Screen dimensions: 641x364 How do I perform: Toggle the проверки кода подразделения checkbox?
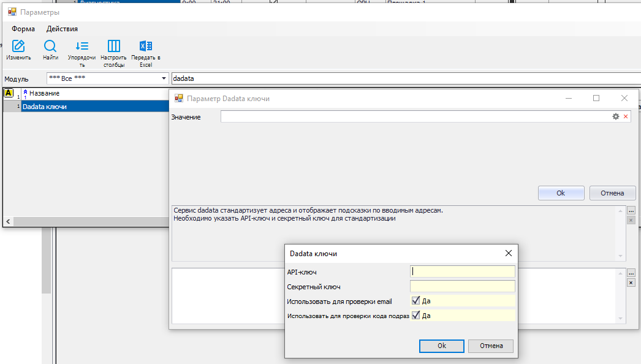click(x=416, y=316)
